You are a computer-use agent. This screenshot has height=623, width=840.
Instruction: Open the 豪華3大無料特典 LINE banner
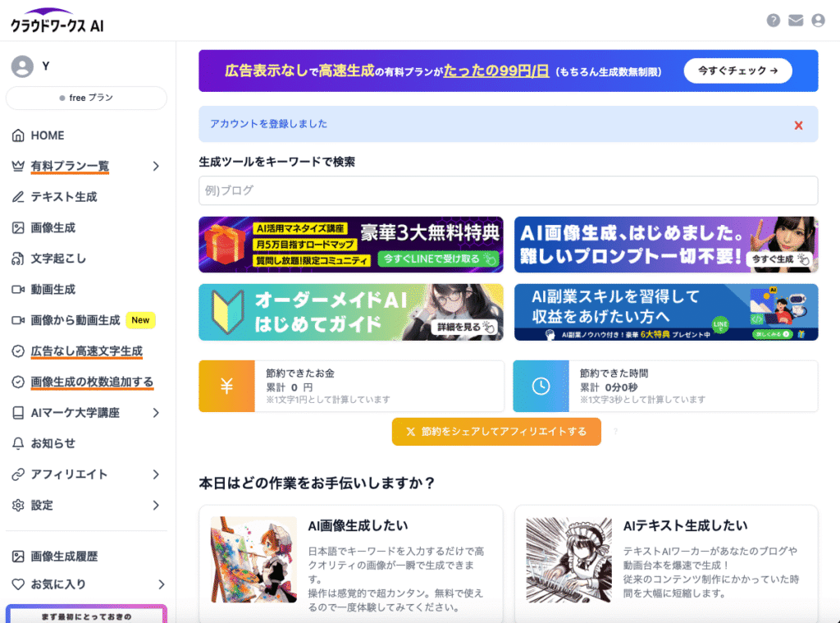[351, 245]
